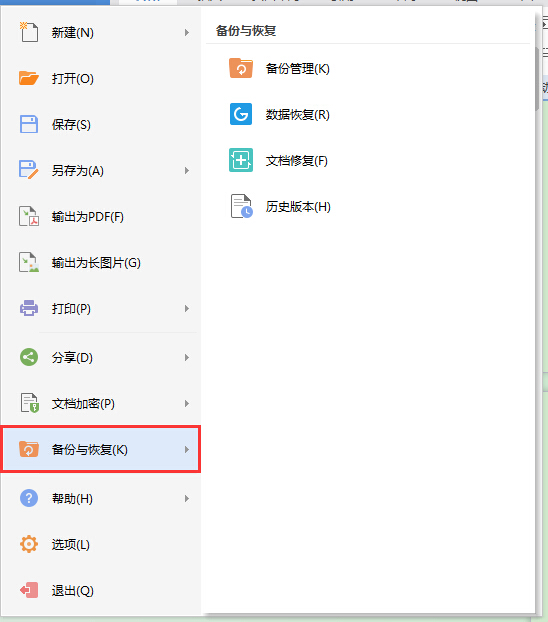Launch 数据恢复(R) in submenu

point(298,115)
